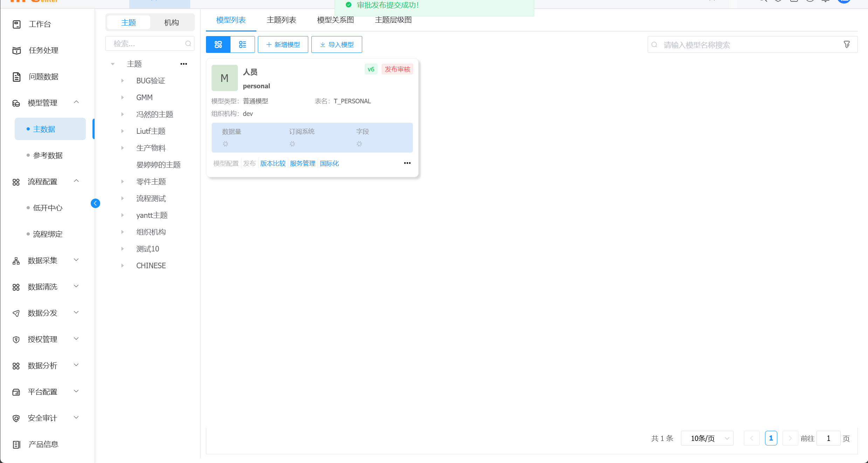Switch to the 主题列表 tab
Viewport: 868px width, 463px height.
281,20
